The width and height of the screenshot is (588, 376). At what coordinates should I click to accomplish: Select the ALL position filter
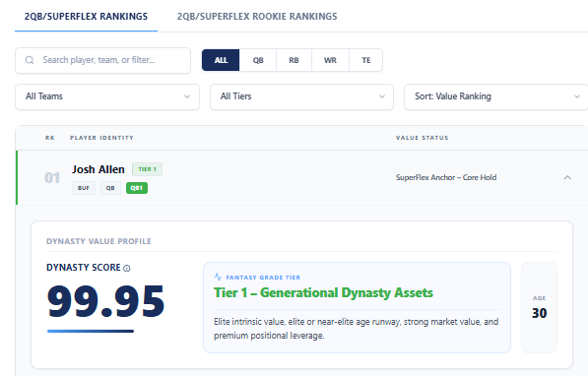pyautogui.click(x=221, y=60)
